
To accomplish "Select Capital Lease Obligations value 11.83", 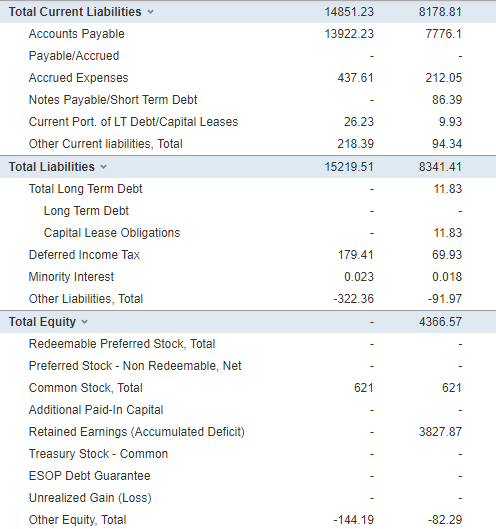I will pos(448,233).
